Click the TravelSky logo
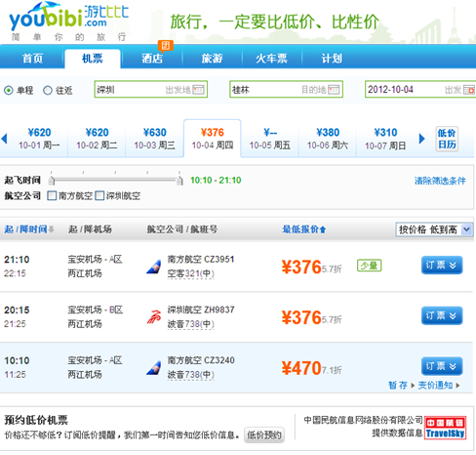 446,428
